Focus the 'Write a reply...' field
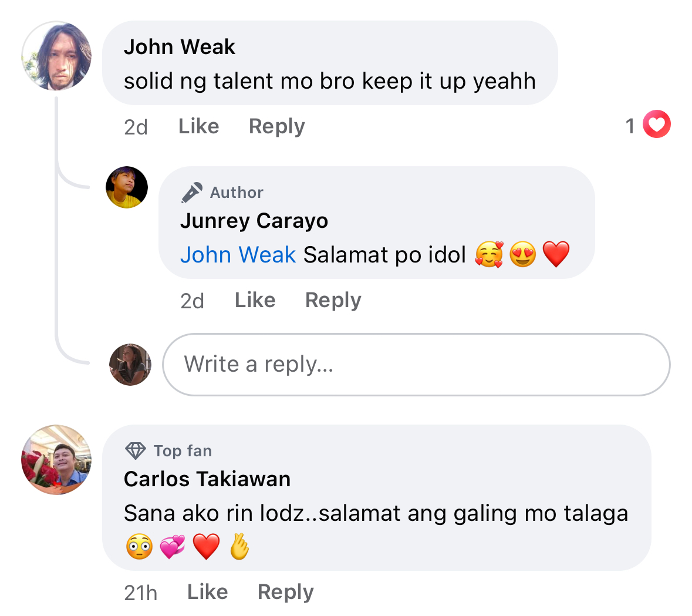Viewport: 692px width, 616px height. tap(416, 365)
